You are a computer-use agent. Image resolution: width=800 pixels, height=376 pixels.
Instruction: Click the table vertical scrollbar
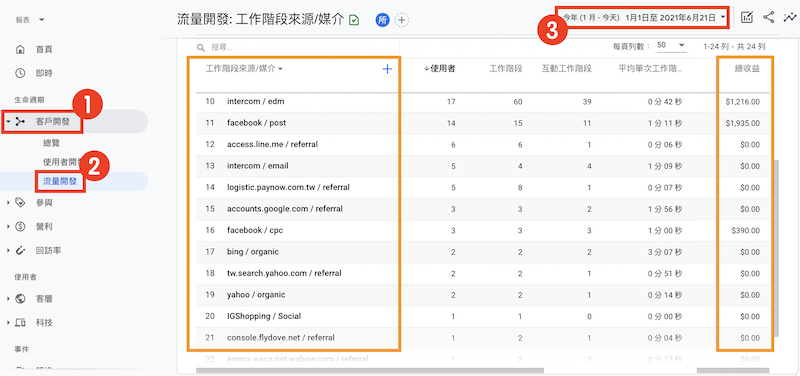pyautogui.click(x=776, y=248)
